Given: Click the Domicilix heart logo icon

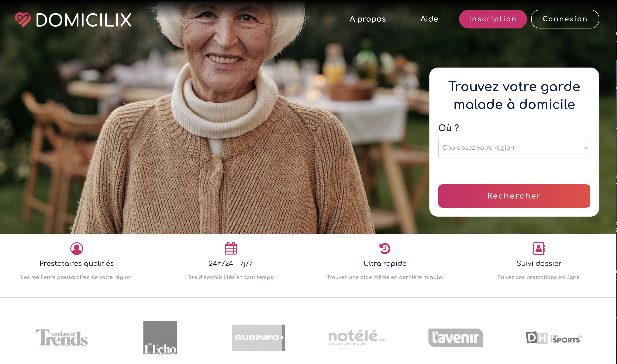Looking at the screenshot, I should (x=23, y=19).
